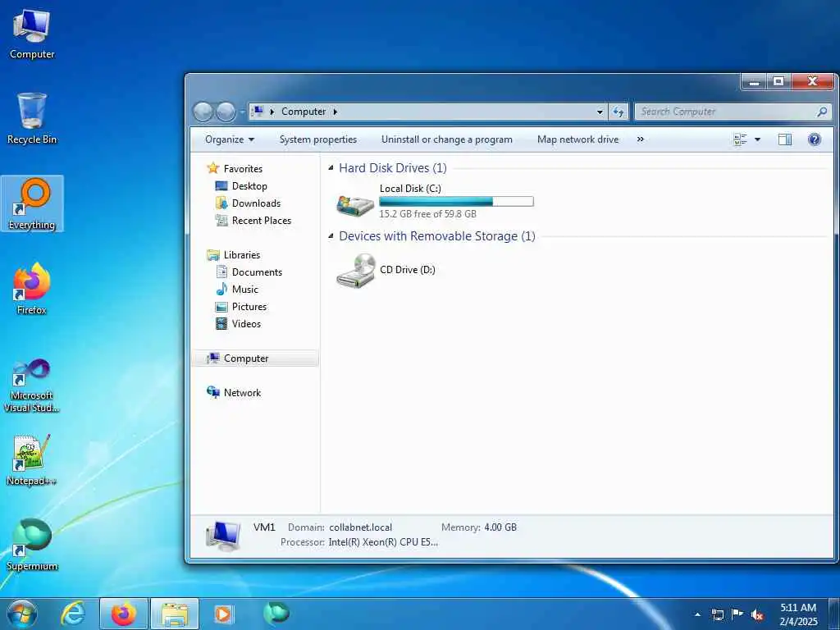Click Uninstall or change a program

point(447,139)
